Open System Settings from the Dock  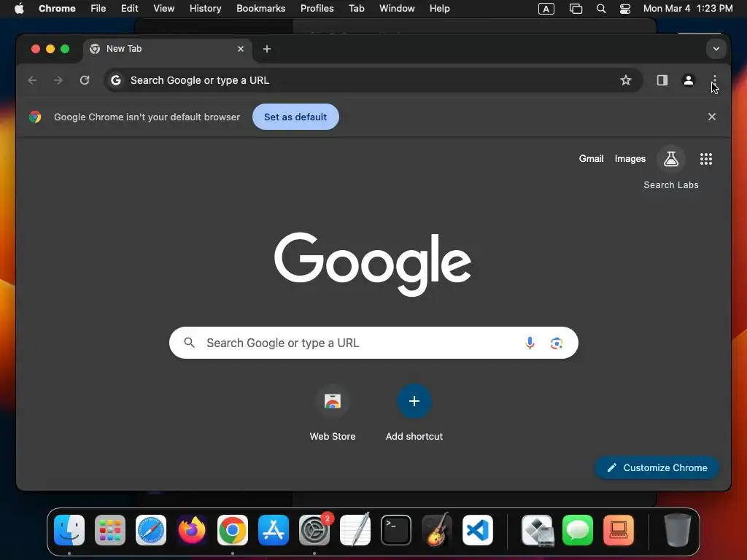(314, 530)
